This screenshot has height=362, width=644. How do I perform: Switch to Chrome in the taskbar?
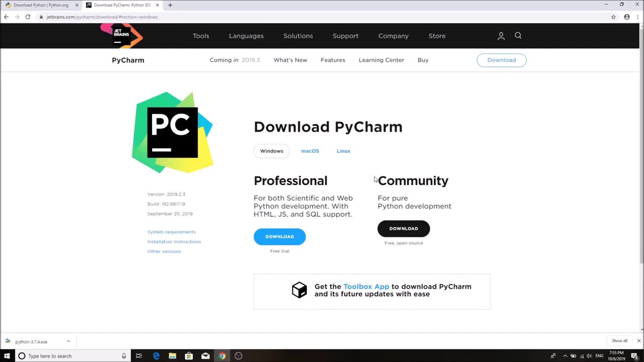point(222,356)
